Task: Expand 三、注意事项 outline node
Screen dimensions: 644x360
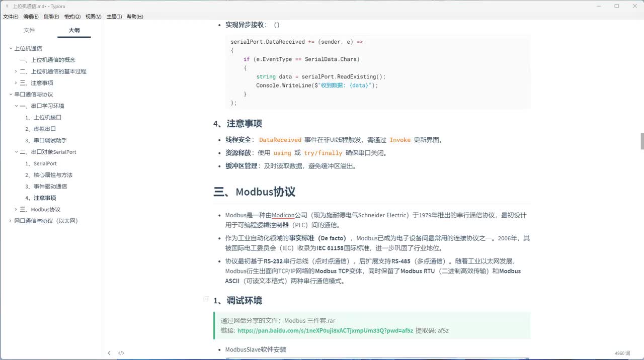Action: point(16,83)
